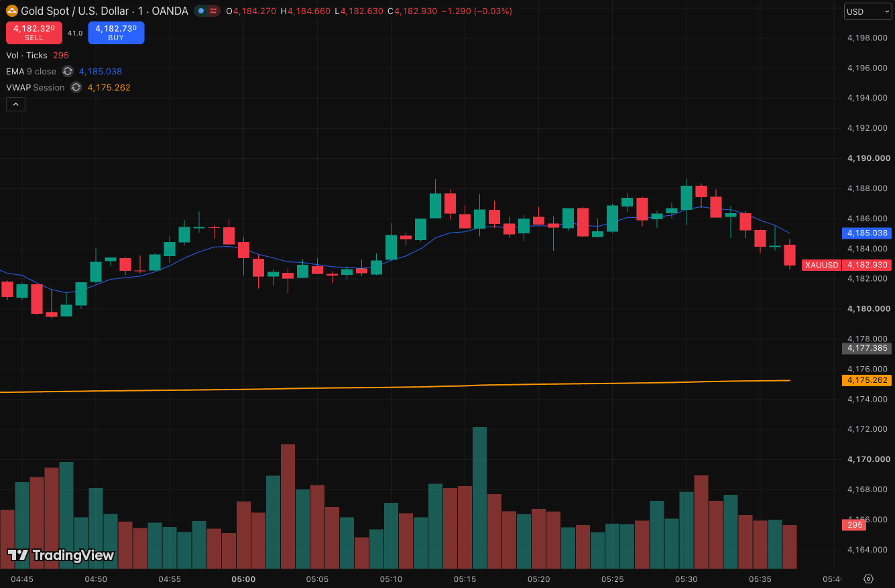Image resolution: width=895 pixels, height=588 pixels.
Task: Click the orange VWAP value 4,175.262 in the legend
Action: point(109,87)
